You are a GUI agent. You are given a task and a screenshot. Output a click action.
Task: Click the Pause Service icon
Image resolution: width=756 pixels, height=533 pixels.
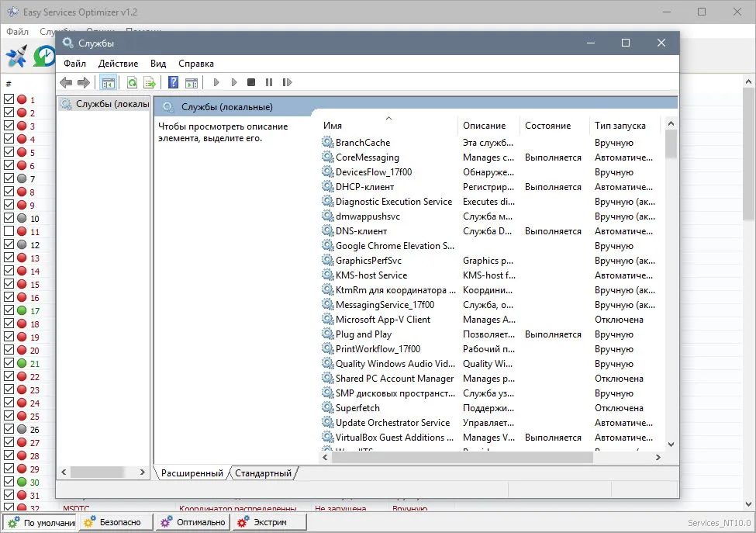(x=269, y=82)
